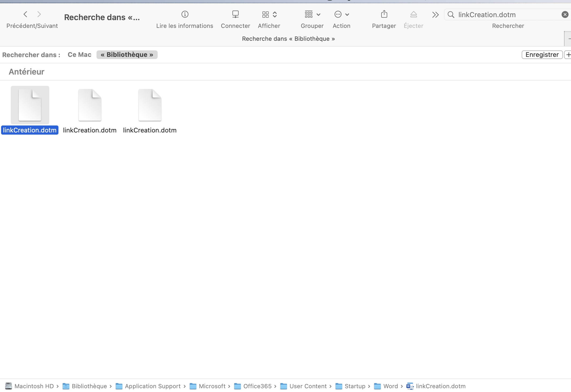Click the plus button to add search criteria

point(568,55)
